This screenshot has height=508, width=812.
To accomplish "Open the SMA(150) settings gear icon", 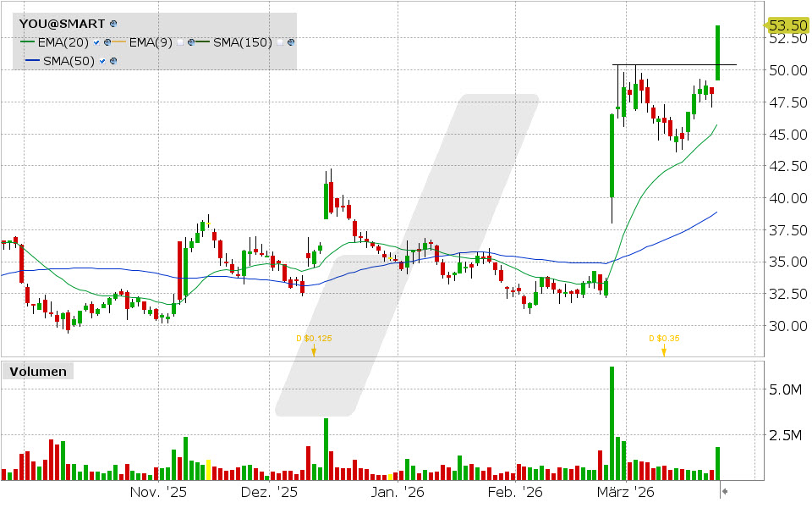I will [290, 42].
